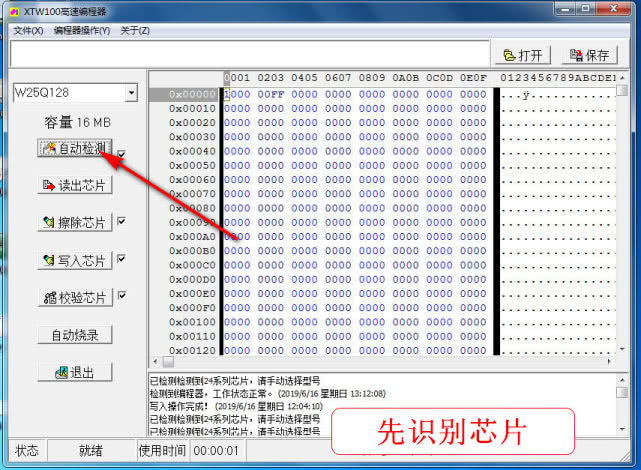Click the 容量 16 MB capacity label

[77, 122]
